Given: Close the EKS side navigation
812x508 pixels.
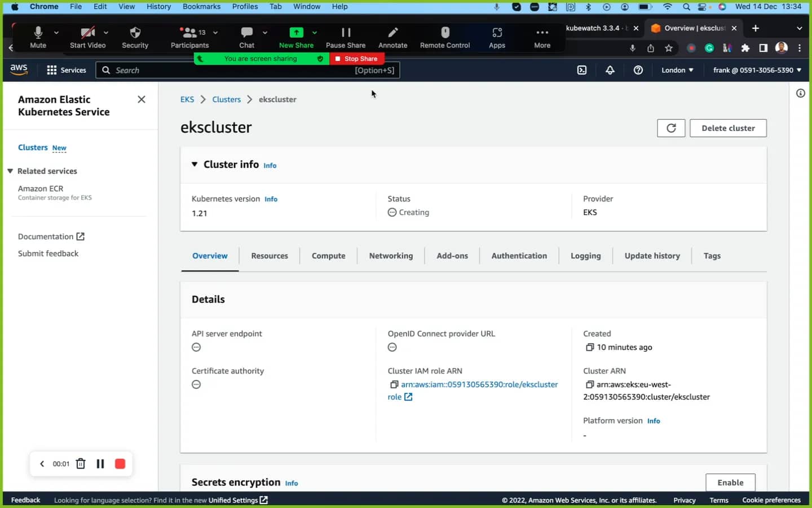Looking at the screenshot, I should [x=142, y=99].
